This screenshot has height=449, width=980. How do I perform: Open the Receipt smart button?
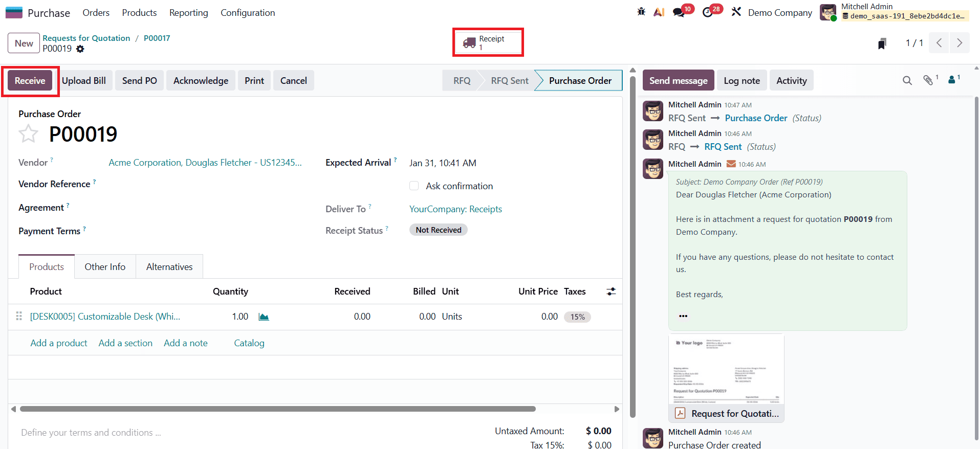point(488,42)
